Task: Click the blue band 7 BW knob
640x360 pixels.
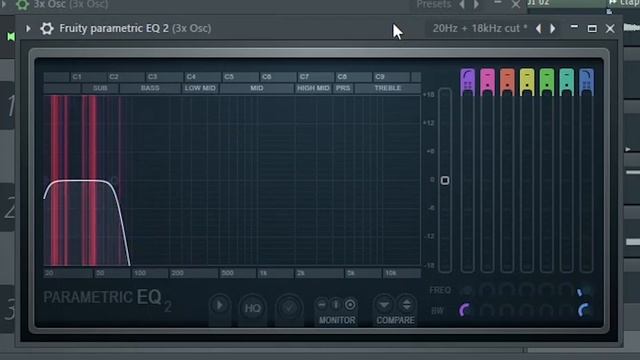Action: point(585,311)
